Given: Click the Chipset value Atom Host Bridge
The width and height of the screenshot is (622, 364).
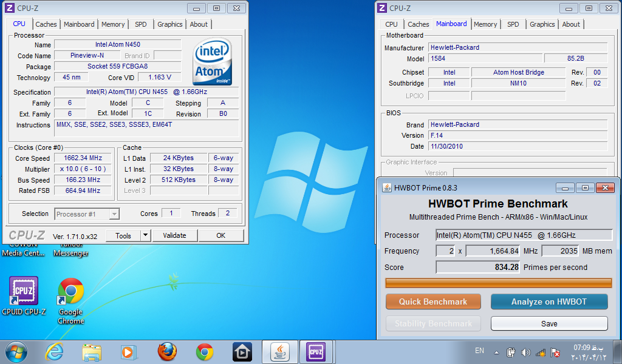Looking at the screenshot, I should [x=518, y=72].
